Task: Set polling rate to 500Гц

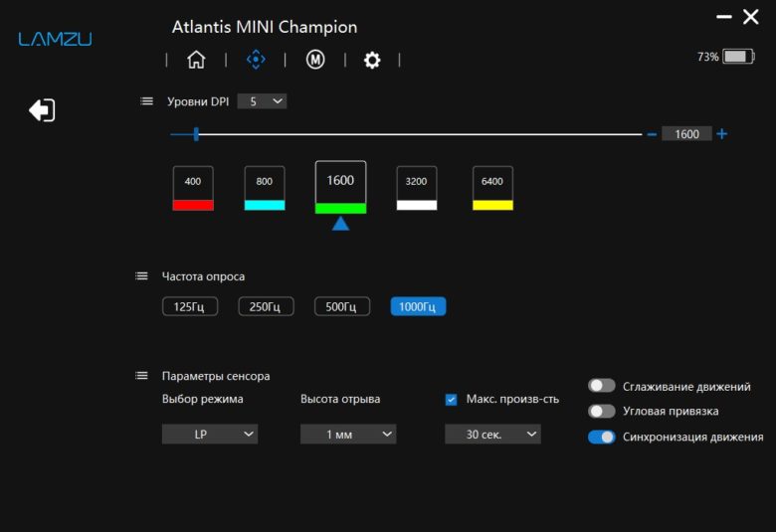Action: click(x=342, y=307)
